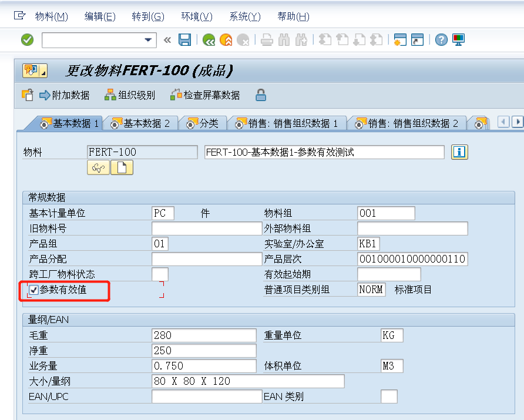Click the 产品层次 field

(x=412, y=259)
